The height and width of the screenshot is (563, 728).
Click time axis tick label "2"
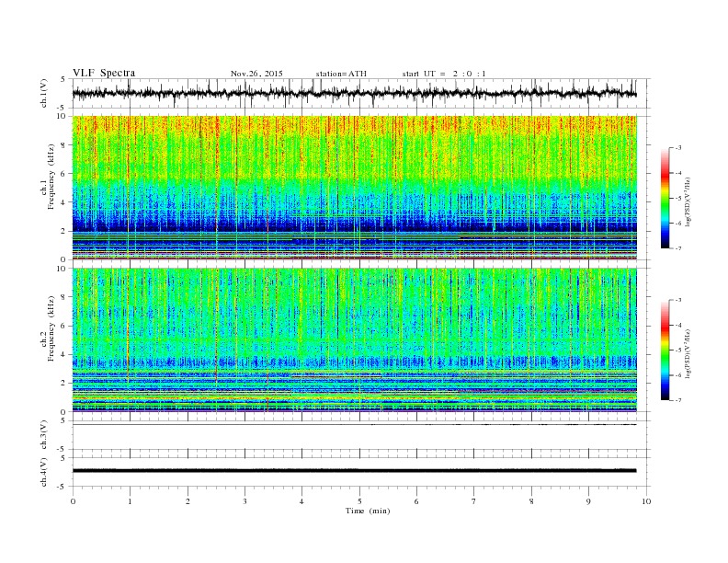point(188,501)
